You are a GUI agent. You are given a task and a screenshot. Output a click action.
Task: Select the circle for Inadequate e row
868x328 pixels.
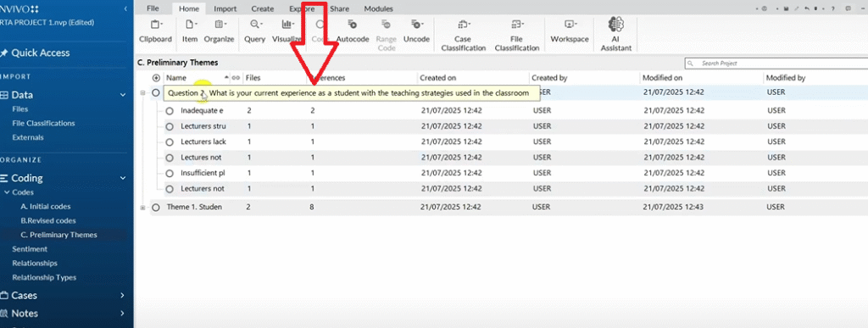point(170,111)
